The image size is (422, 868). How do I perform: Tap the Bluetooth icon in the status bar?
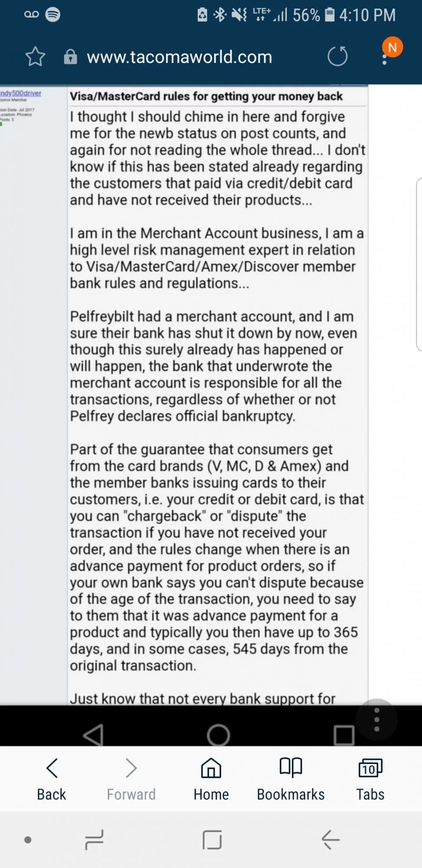point(220,13)
